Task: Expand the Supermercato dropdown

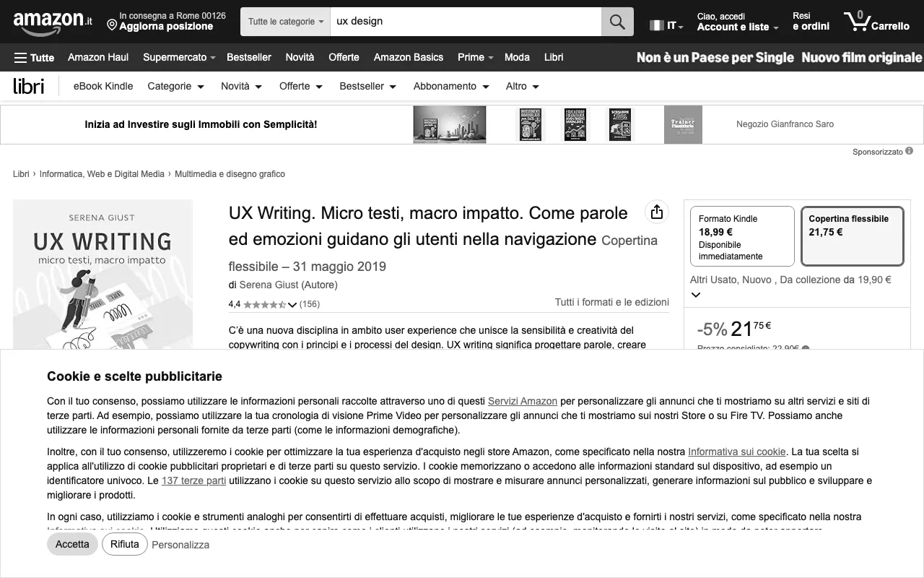Action: point(179,57)
